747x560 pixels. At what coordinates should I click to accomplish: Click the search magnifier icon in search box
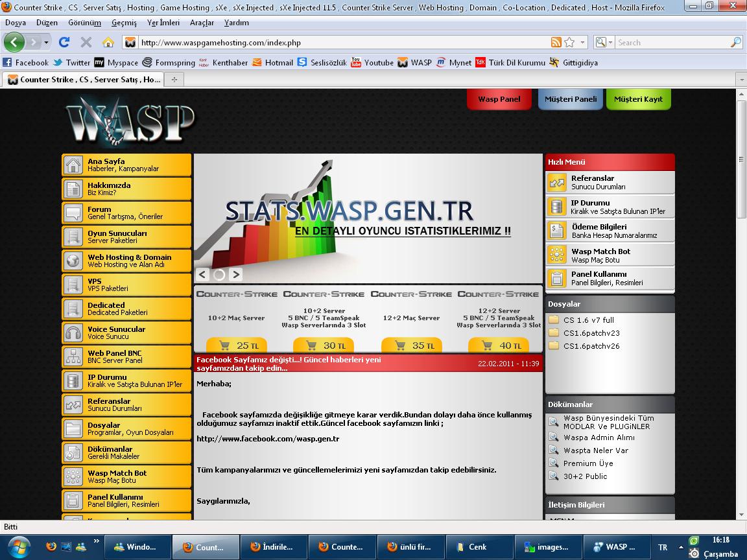pyautogui.click(x=736, y=42)
